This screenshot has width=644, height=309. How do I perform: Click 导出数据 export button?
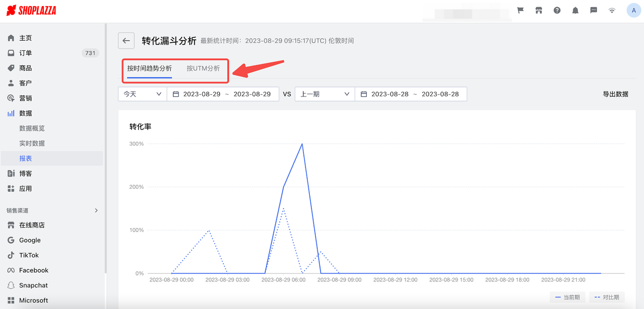tap(615, 94)
